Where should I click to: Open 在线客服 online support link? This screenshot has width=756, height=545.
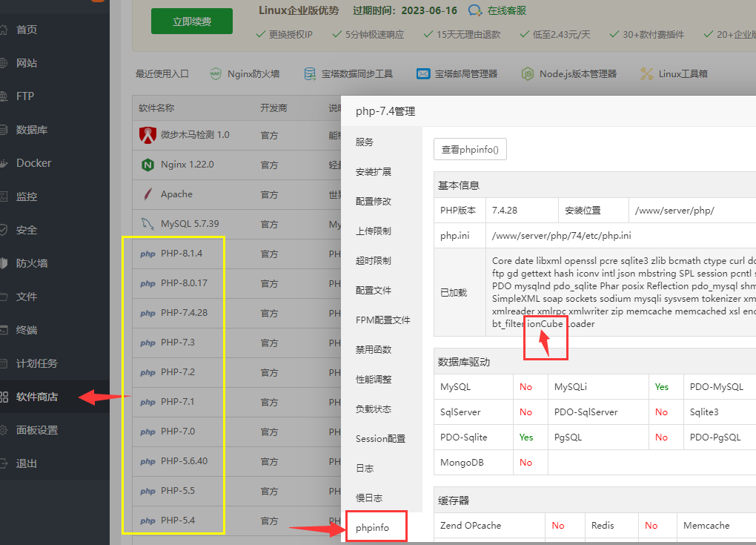[506, 10]
